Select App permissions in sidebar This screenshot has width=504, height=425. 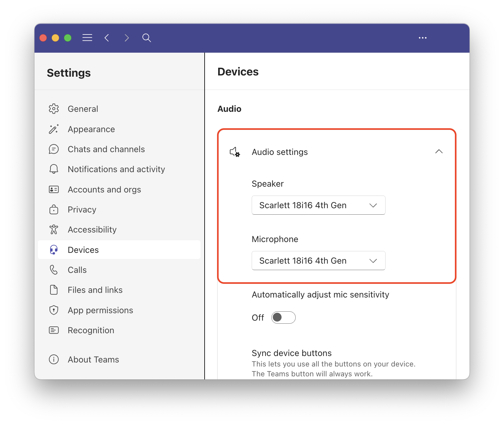pyautogui.click(x=119, y=310)
